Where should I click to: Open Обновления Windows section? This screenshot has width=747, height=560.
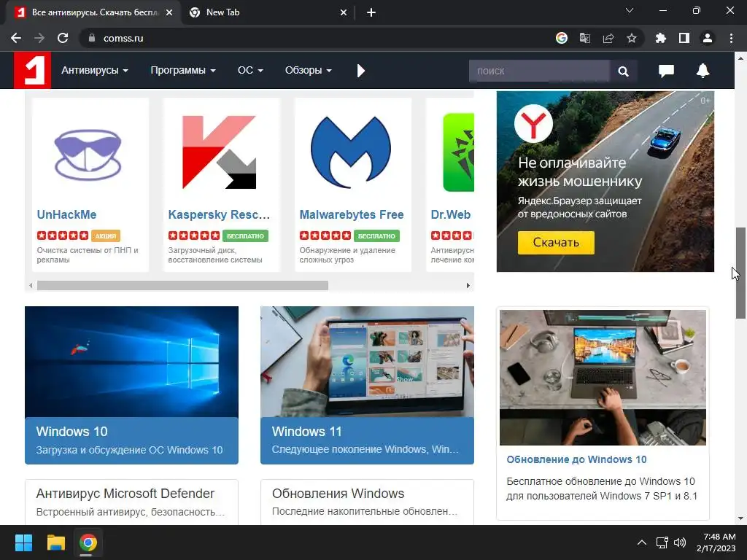tap(338, 494)
